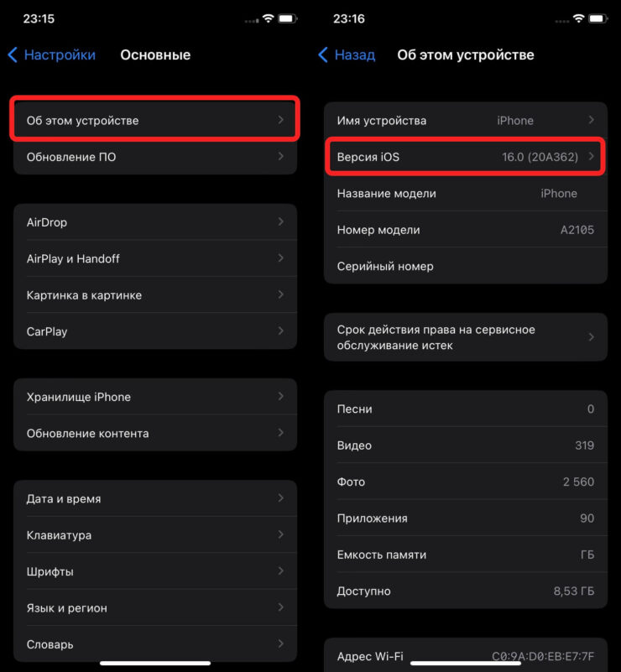Open the 'Имя устройства' row showing iPhone
This screenshot has width=621, height=672.
coord(465,120)
